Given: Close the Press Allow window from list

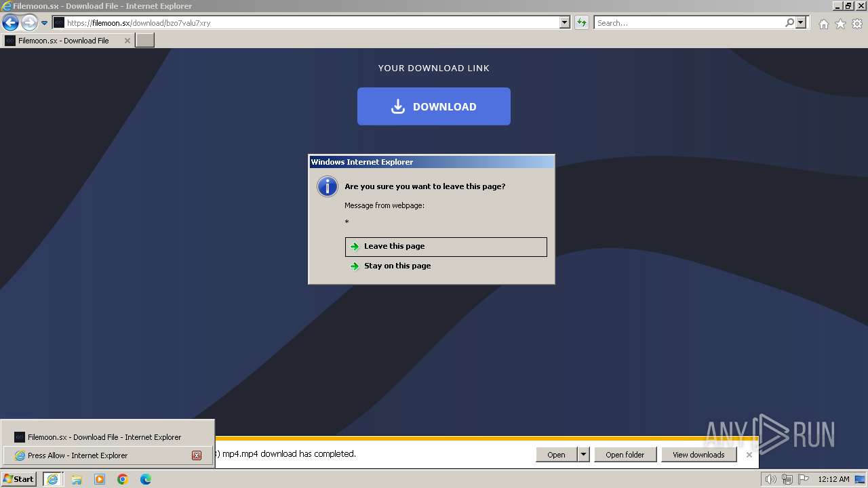Looking at the screenshot, I should 197,455.
